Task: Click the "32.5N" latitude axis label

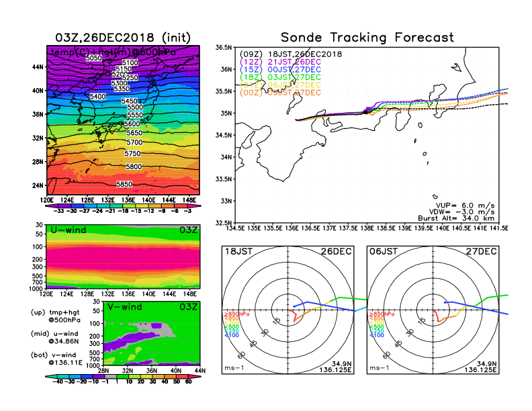Action: click(224, 223)
